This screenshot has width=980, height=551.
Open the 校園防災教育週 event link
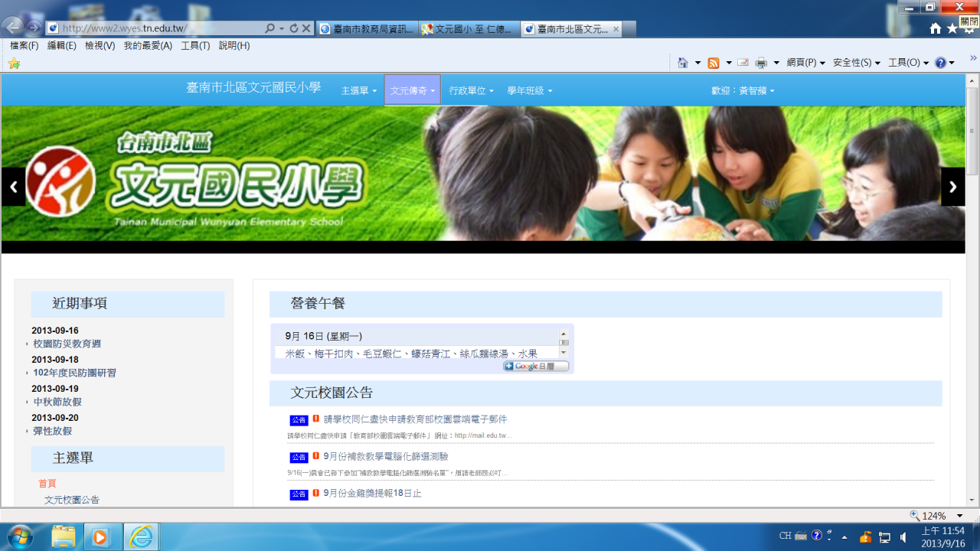[x=67, y=344]
